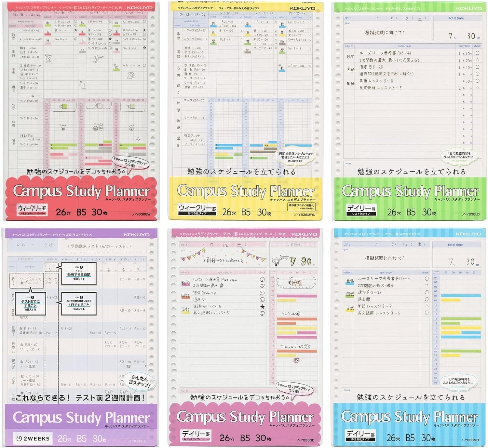This screenshot has height=448, width=488.
Task: Select the purple 2WEEKS planner package
Action: tap(81, 337)
